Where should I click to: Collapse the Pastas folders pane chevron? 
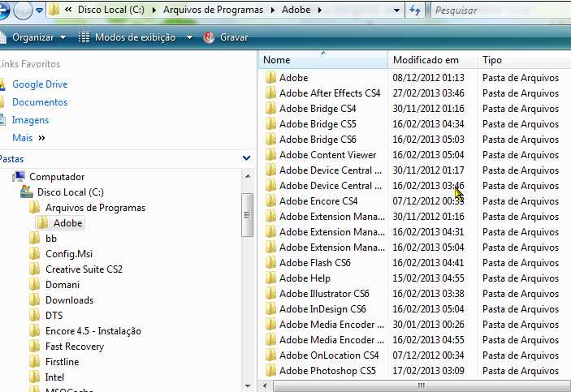[247, 158]
